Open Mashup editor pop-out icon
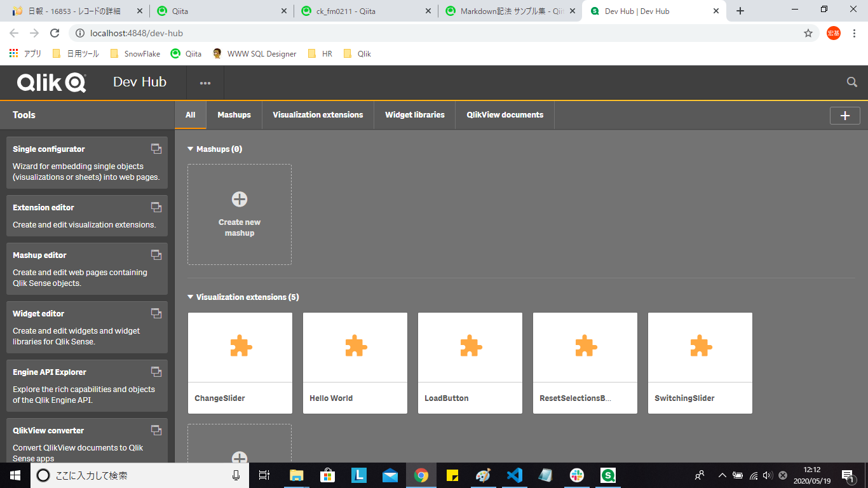This screenshot has height=488, width=868. pos(156,255)
